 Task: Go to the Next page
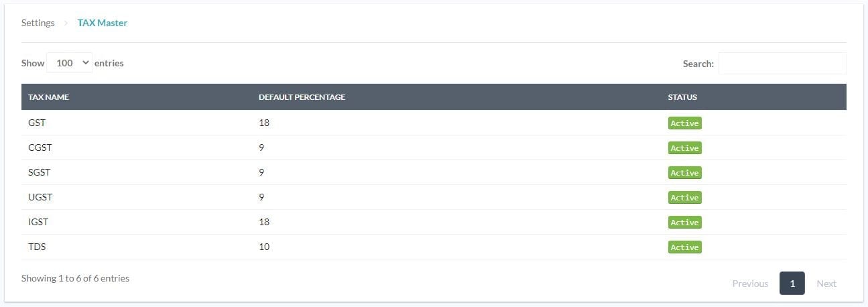(826, 284)
